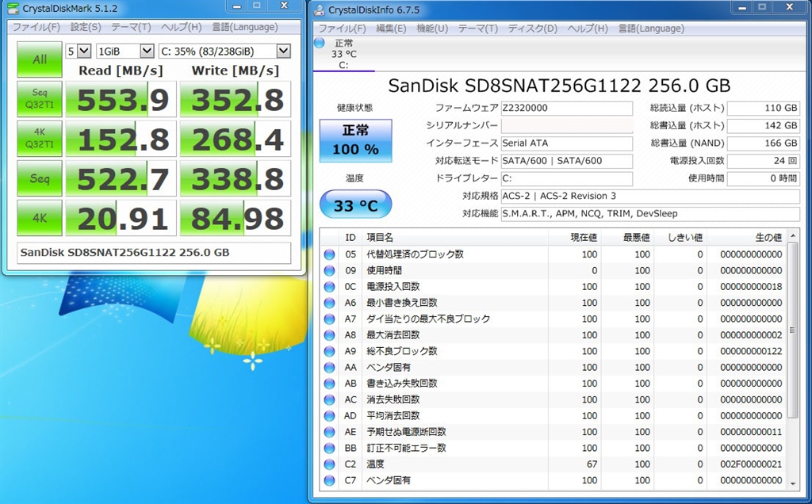Click status circle for ID AB row

[329, 384]
